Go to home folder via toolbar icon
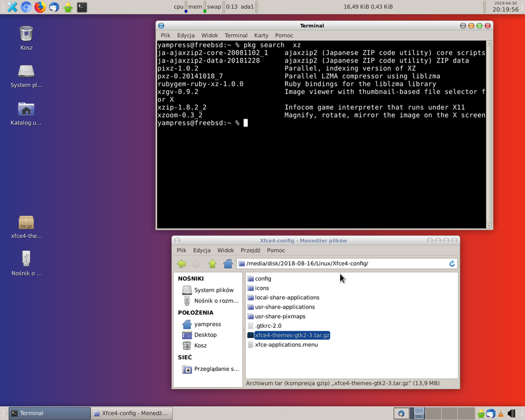The width and height of the screenshot is (525, 420). [228, 264]
